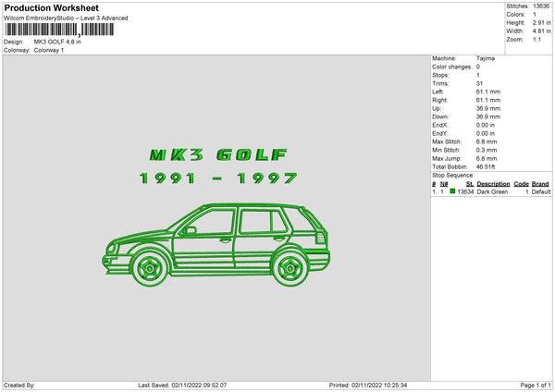Click the 1991 - 1997 embroidered text

[x=218, y=178]
